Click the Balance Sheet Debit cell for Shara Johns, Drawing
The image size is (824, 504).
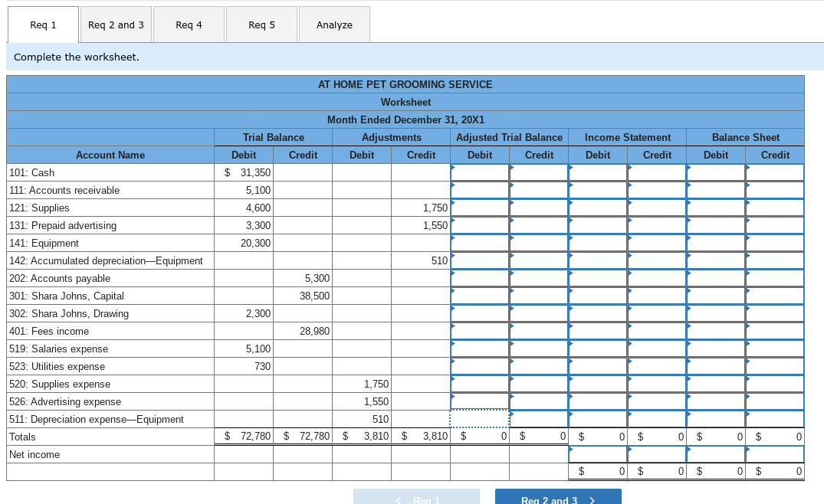click(x=715, y=313)
